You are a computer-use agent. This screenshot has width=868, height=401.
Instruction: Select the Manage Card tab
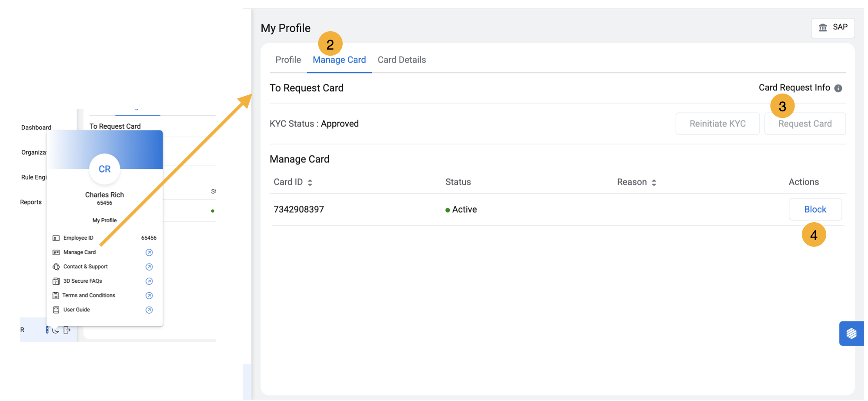click(x=339, y=60)
